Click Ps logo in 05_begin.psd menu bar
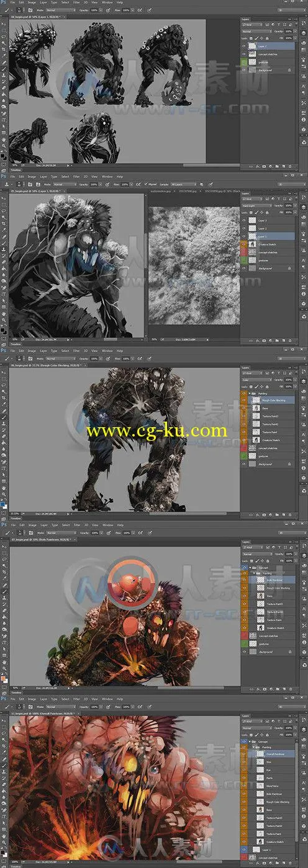308x868 pixels. coord(4,177)
